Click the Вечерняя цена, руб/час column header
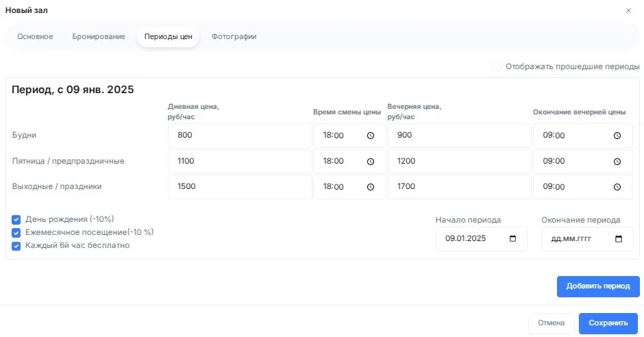 coord(414,112)
